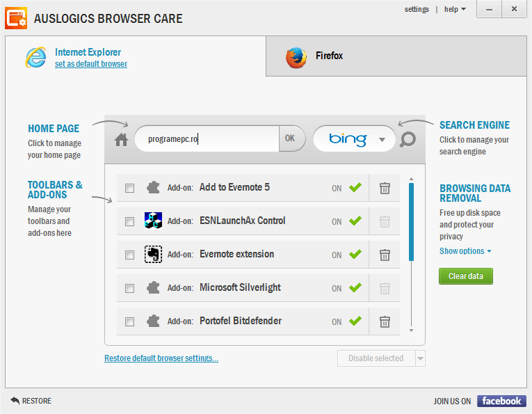532x414 pixels.
Task: Click the BROWSING DATA REMOVAL heading
Action: [475, 193]
